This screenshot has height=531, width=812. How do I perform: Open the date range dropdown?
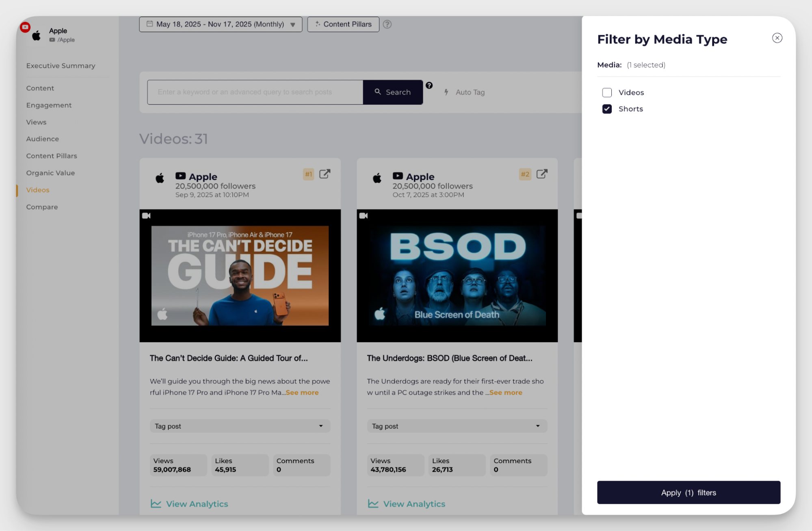(292, 24)
